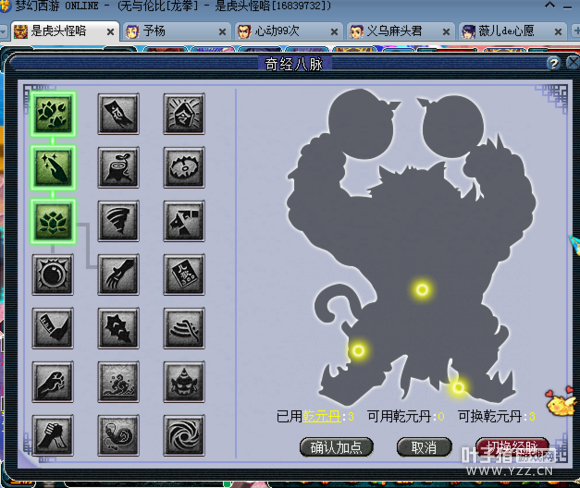This screenshot has height=488, width=580.
Task: Click the 可用乾元丹 count label
Action: point(406,417)
